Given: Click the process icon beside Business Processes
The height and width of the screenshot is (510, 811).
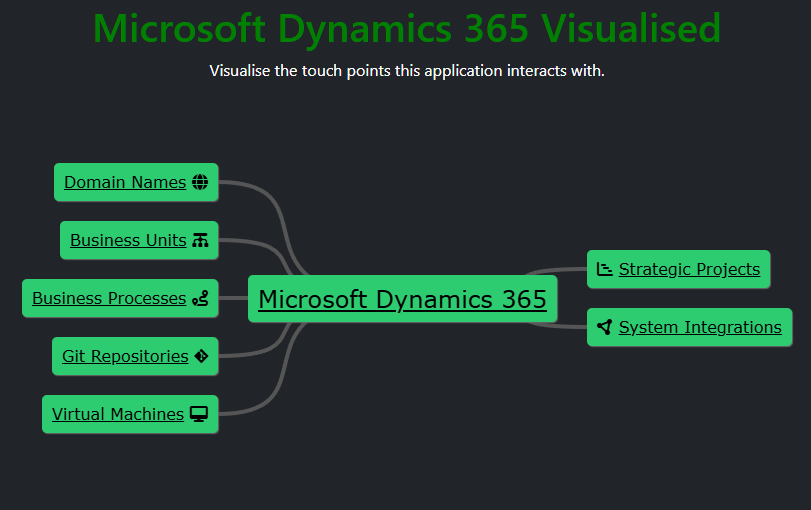Looking at the screenshot, I should (200, 298).
